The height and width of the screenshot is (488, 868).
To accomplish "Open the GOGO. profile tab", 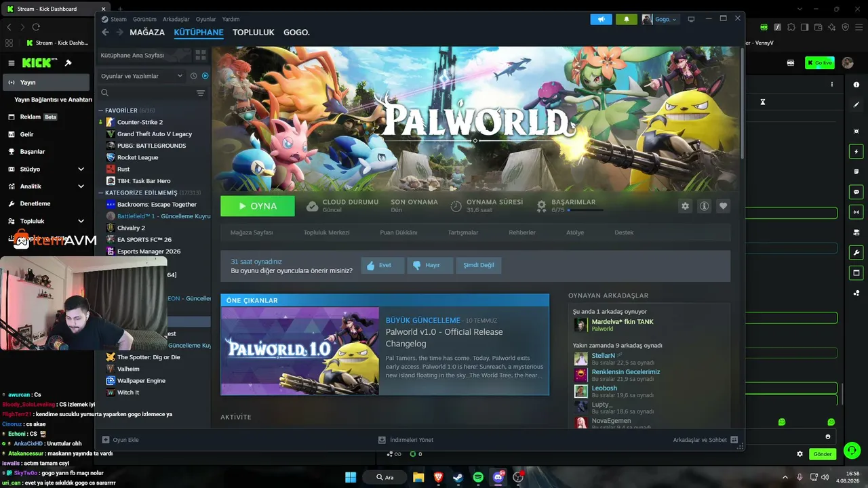I will 296,33.
